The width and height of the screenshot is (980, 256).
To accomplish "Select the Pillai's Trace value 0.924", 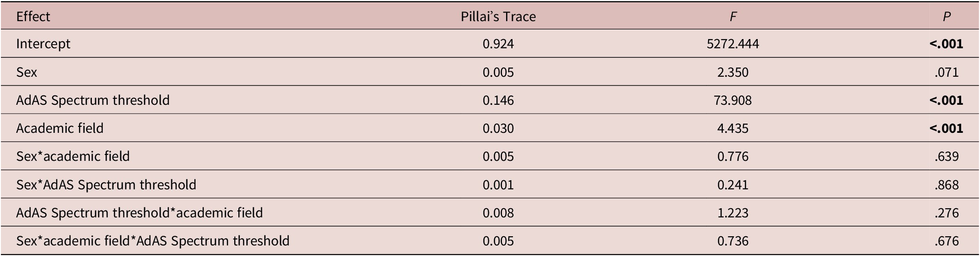I will pyautogui.click(x=498, y=44).
